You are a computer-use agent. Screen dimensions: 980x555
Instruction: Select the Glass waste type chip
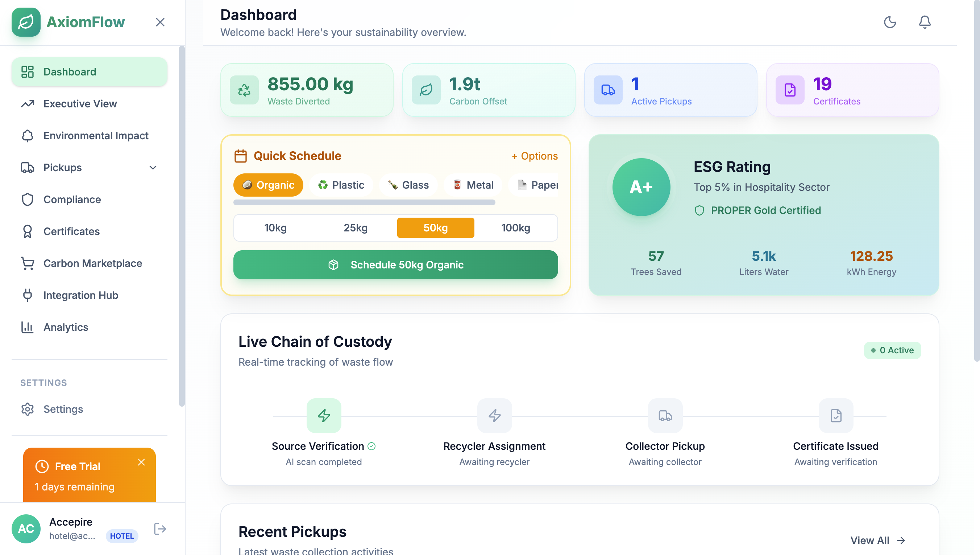coord(408,185)
